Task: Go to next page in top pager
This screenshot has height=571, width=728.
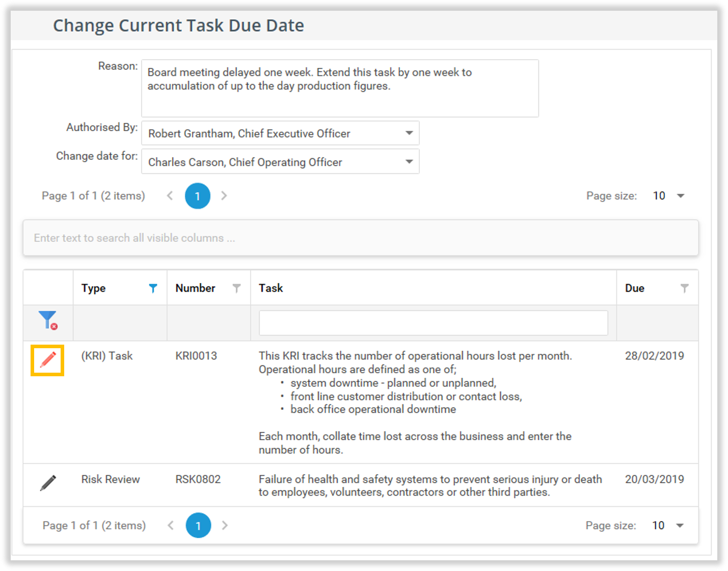Action: (224, 196)
